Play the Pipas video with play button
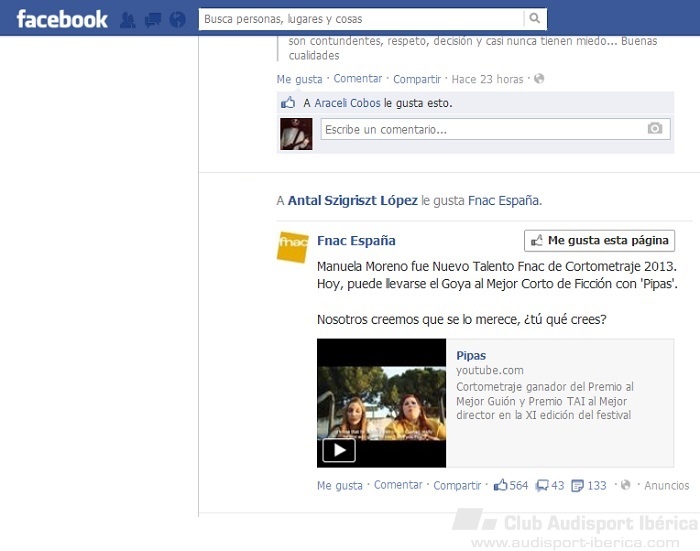The image size is (700, 551). point(339,450)
